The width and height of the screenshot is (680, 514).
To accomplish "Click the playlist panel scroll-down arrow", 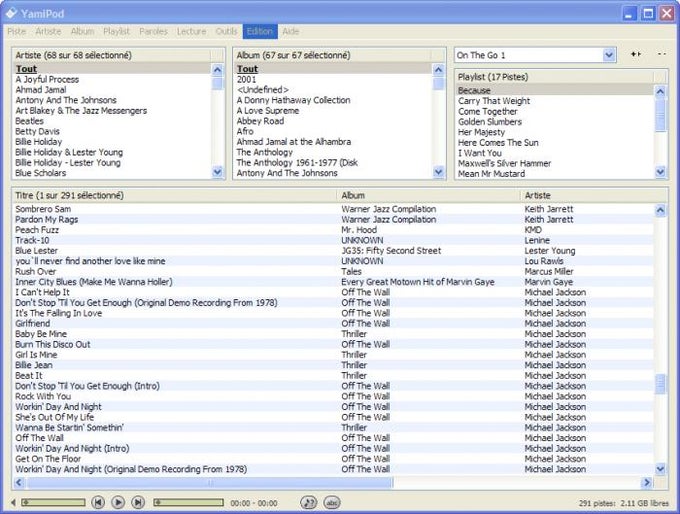I will [x=660, y=172].
